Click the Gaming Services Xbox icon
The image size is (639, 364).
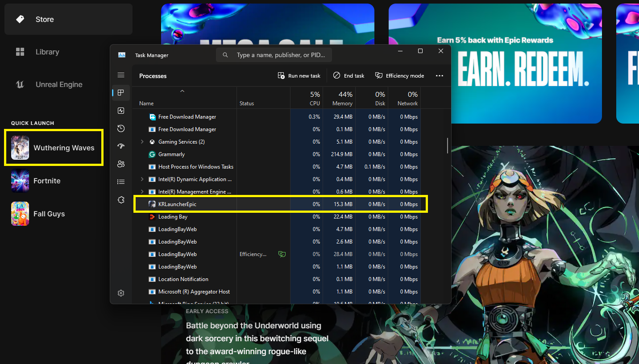tap(152, 142)
